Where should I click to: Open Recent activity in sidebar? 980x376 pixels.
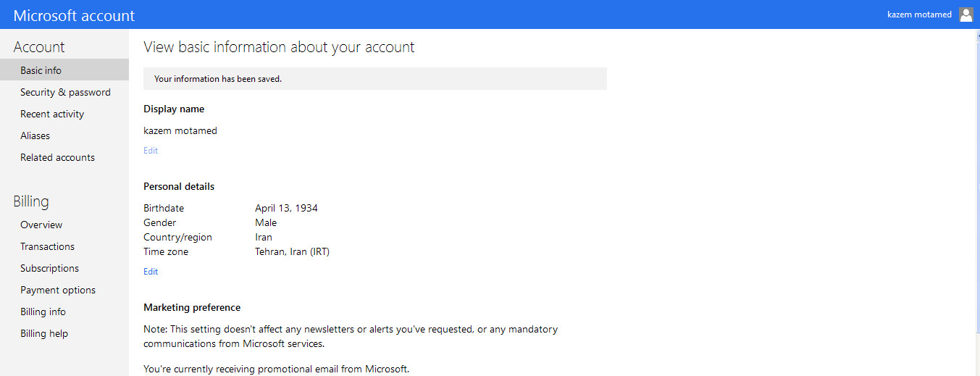pyautogui.click(x=52, y=114)
